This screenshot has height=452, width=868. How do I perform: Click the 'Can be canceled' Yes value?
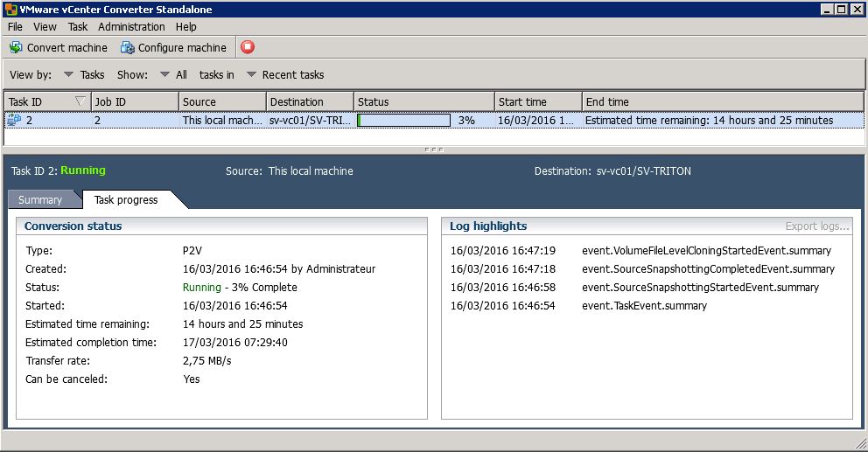pos(191,379)
